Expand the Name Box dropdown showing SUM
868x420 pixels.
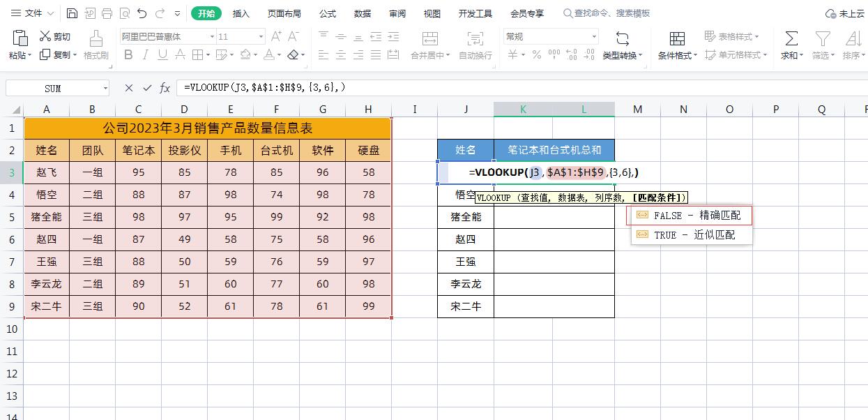[105, 88]
